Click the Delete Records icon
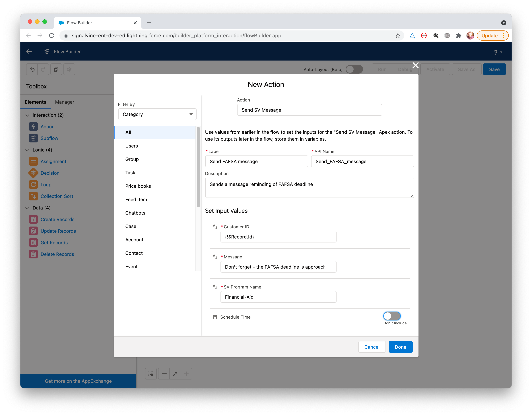 33,254
